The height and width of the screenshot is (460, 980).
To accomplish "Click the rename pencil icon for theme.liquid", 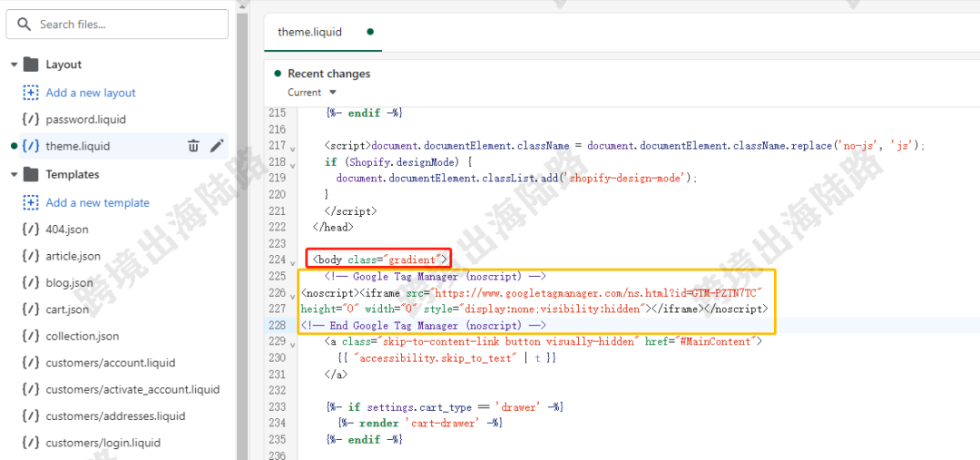I will pyautogui.click(x=217, y=146).
